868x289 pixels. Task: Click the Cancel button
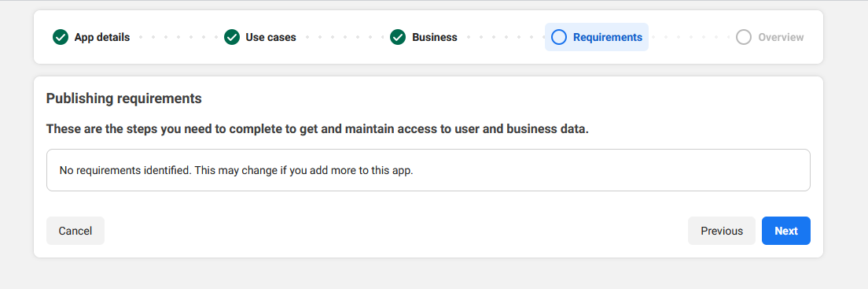(x=75, y=231)
